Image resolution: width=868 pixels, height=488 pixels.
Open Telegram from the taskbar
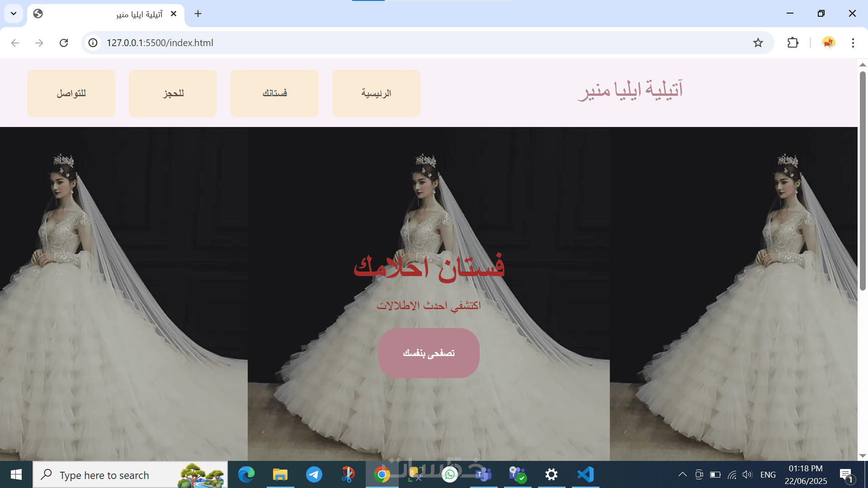tap(314, 474)
